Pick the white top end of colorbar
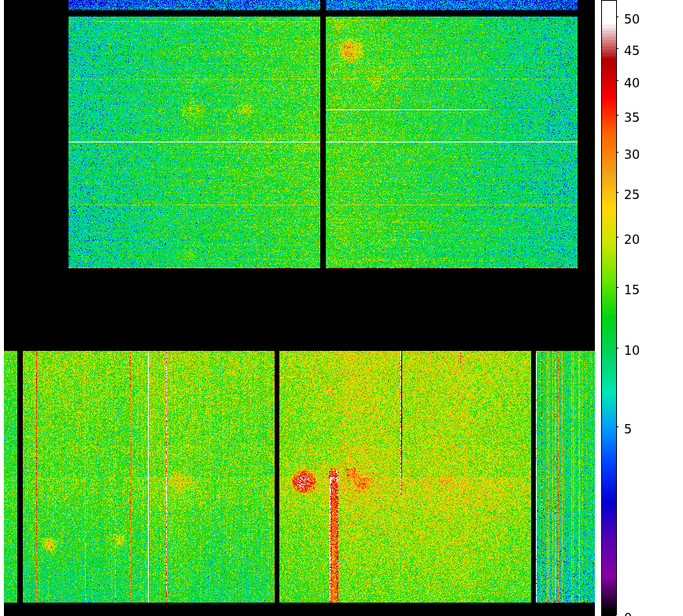 pos(609,9)
